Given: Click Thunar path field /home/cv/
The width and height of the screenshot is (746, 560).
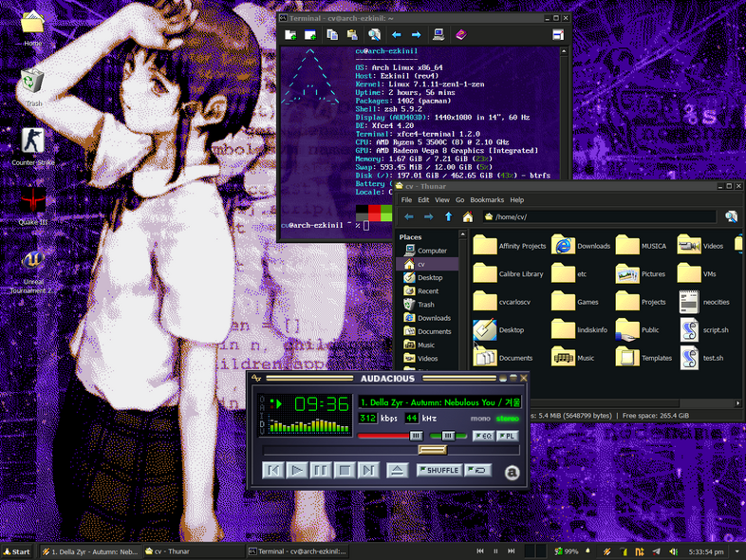Looking at the screenshot, I should click(x=599, y=217).
